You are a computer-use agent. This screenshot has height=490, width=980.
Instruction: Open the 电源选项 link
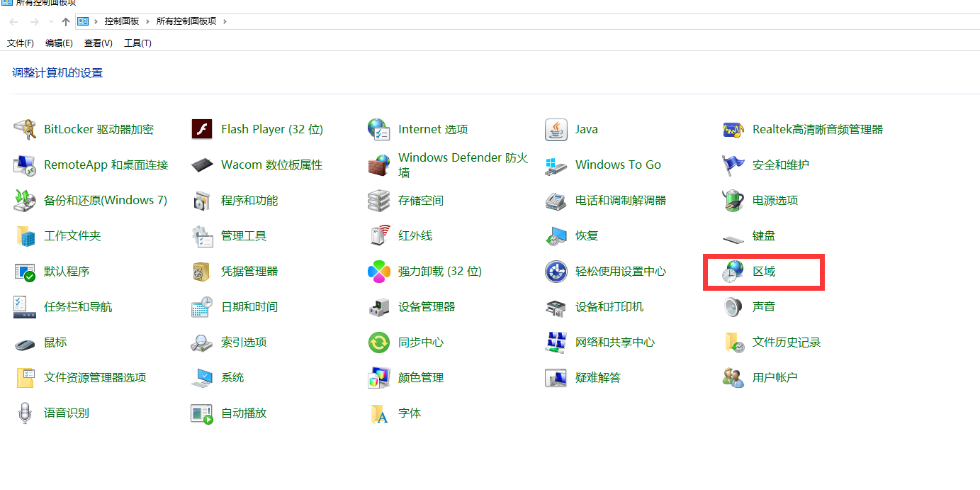[775, 201]
